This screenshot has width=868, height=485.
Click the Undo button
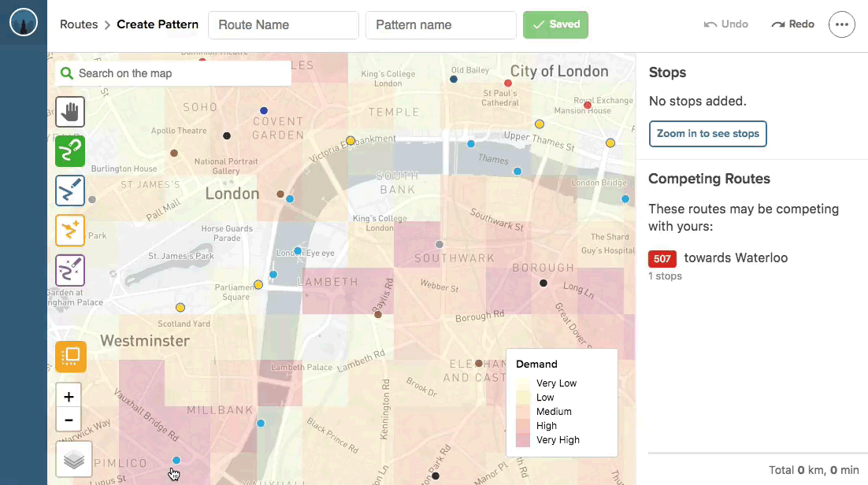725,24
